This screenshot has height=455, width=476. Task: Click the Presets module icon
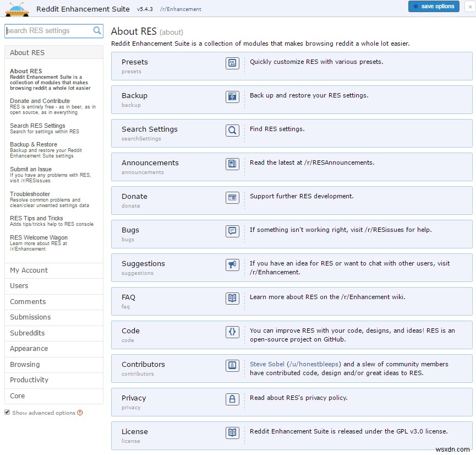[x=232, y=63]
